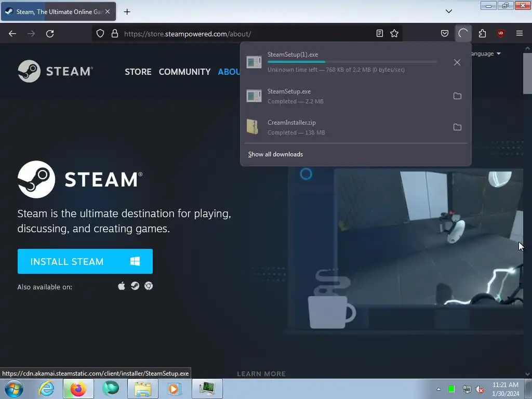Image resolution: width=532 pixels, height=399 pixels.
Task: Toggle reader view icon in address bar
Action: [x=380, y=33]
